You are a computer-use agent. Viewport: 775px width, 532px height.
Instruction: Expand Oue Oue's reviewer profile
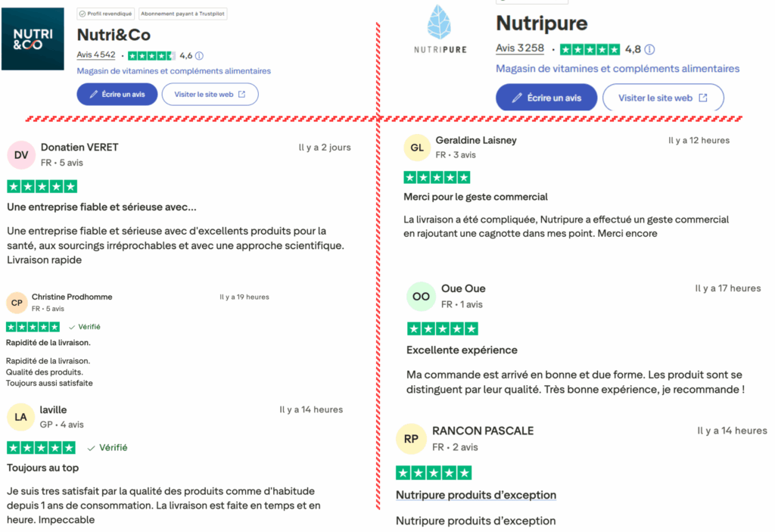coord(463,288)
